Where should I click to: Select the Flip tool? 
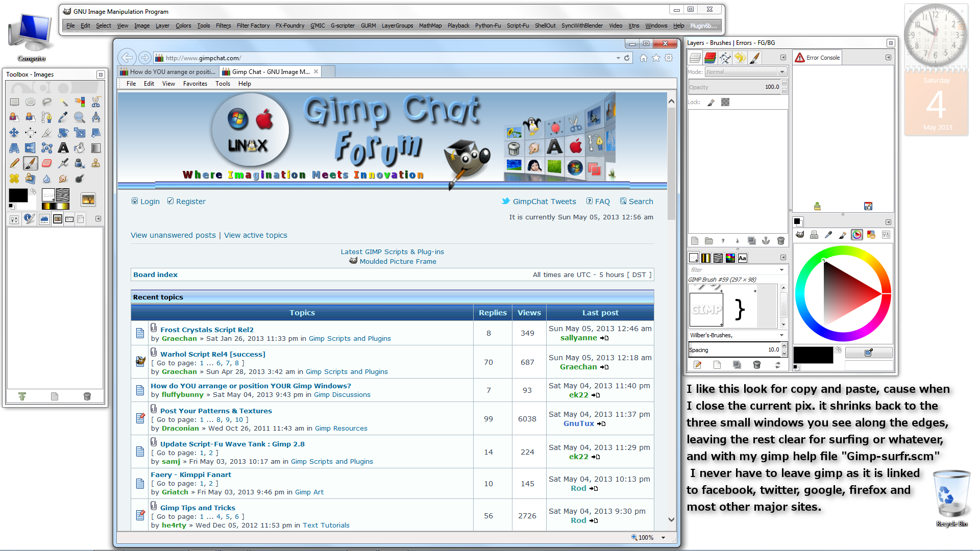(31, 148)
